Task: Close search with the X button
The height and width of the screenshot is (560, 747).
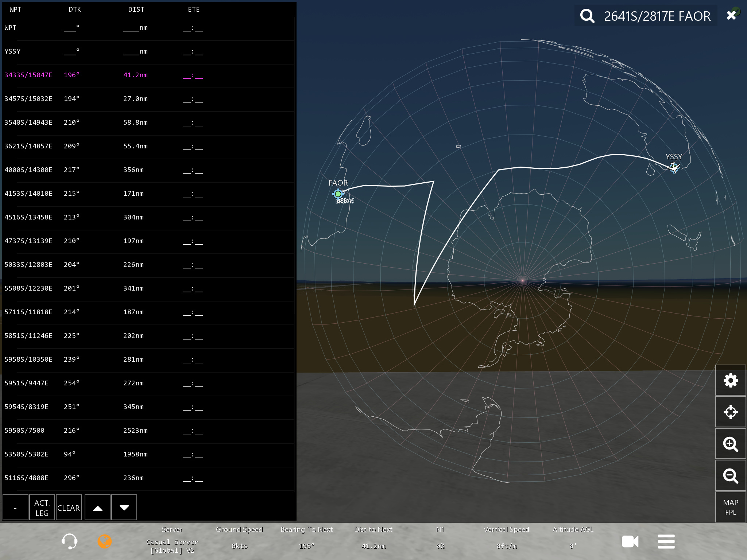Action: pyautogui.click(x=731, y=15)
